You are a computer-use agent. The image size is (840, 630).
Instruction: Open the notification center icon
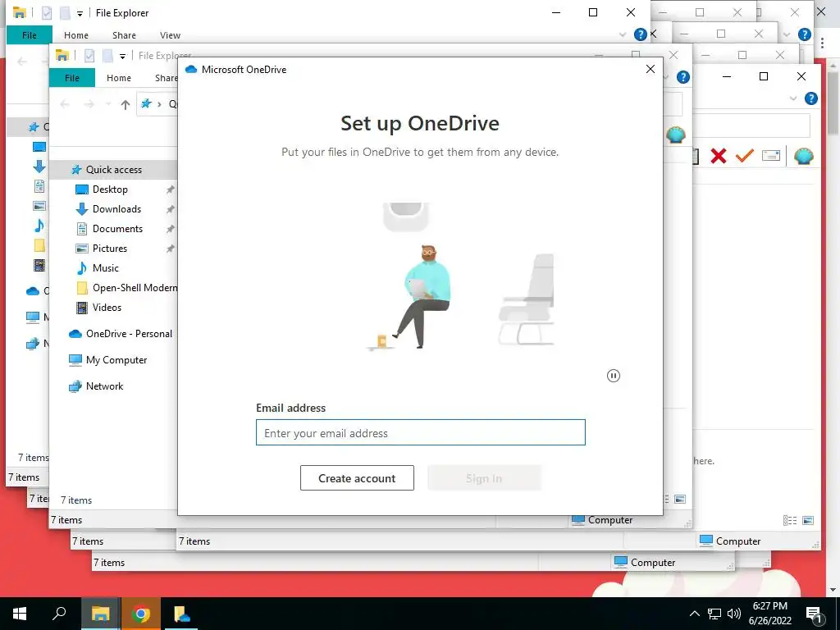(x=814, y=614)
